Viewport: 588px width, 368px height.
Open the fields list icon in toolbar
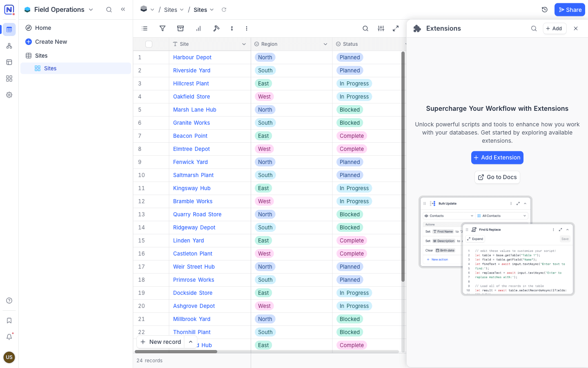(145, 29)
